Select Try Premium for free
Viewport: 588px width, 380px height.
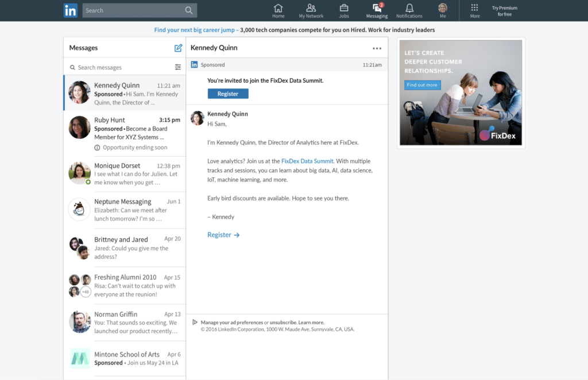pos(506,10)
